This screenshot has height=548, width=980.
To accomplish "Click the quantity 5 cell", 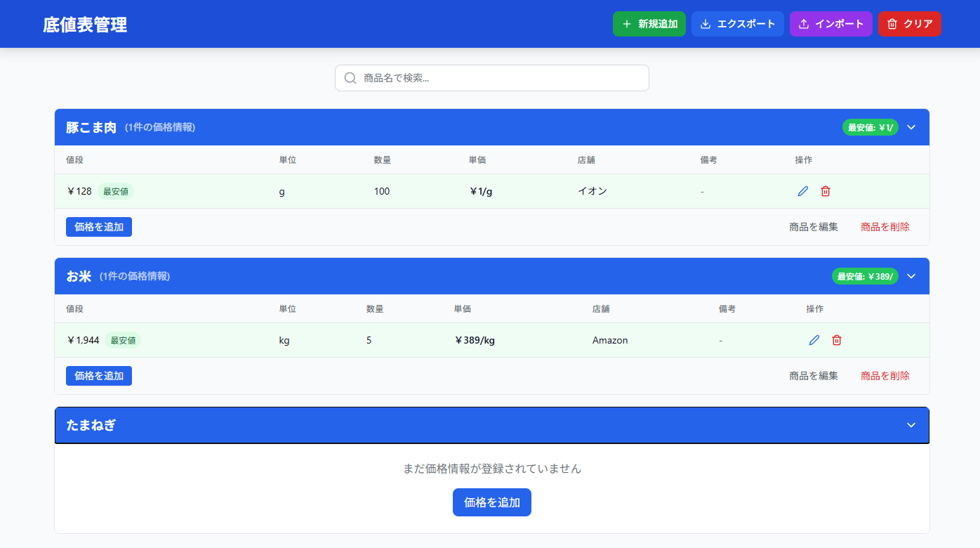I will pos(369,340).
